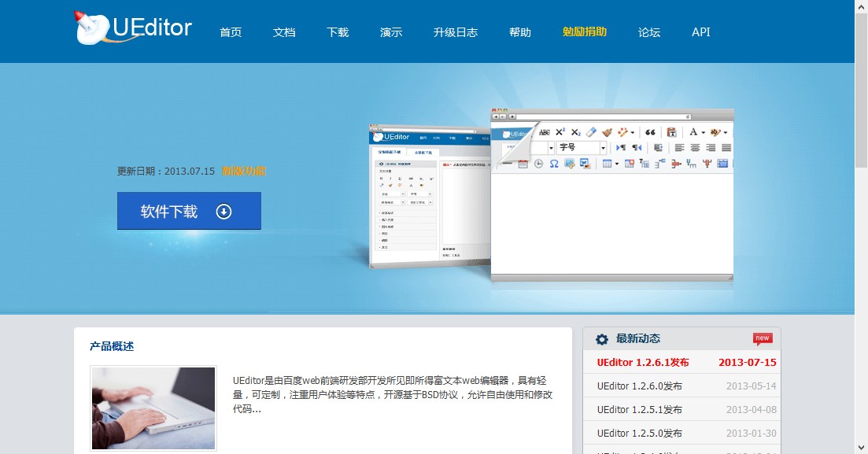Click the red new badge icon

click(763, 338)
